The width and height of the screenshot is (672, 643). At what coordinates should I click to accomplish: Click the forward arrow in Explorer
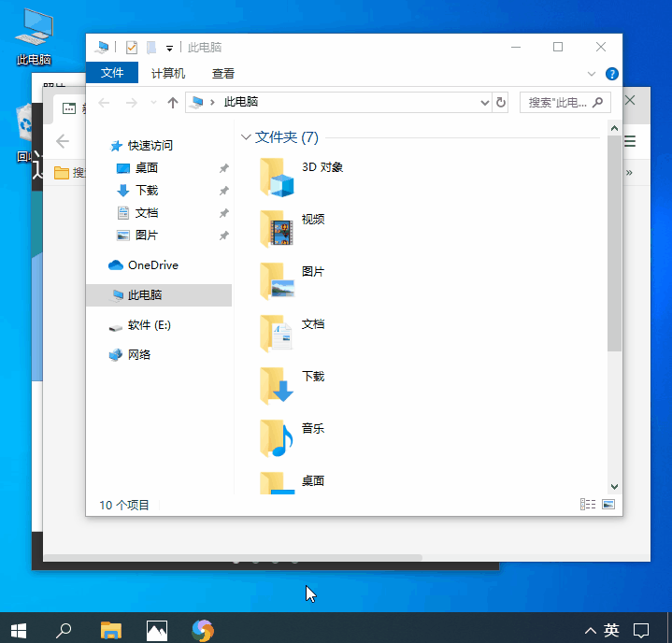(x=132, y=103)
